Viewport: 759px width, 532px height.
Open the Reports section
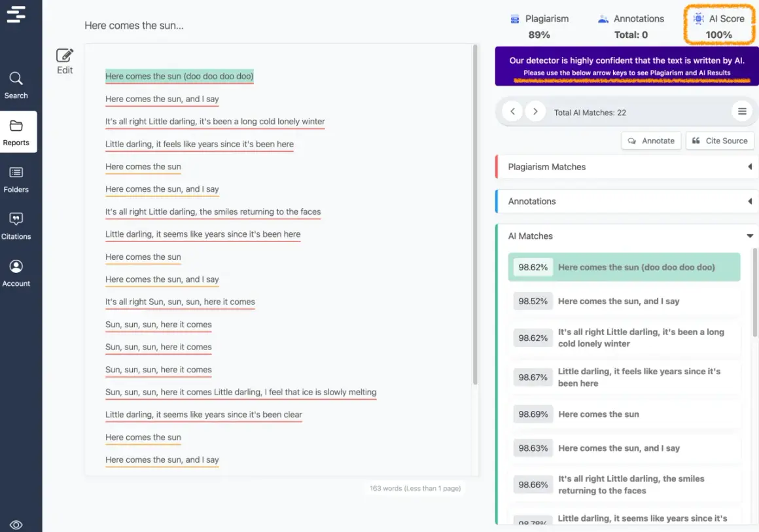click(x=18, y=132)
